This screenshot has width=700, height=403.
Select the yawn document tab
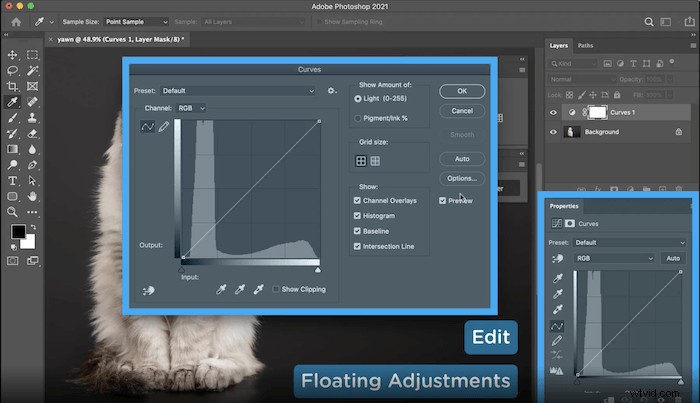tap(121, 39)
